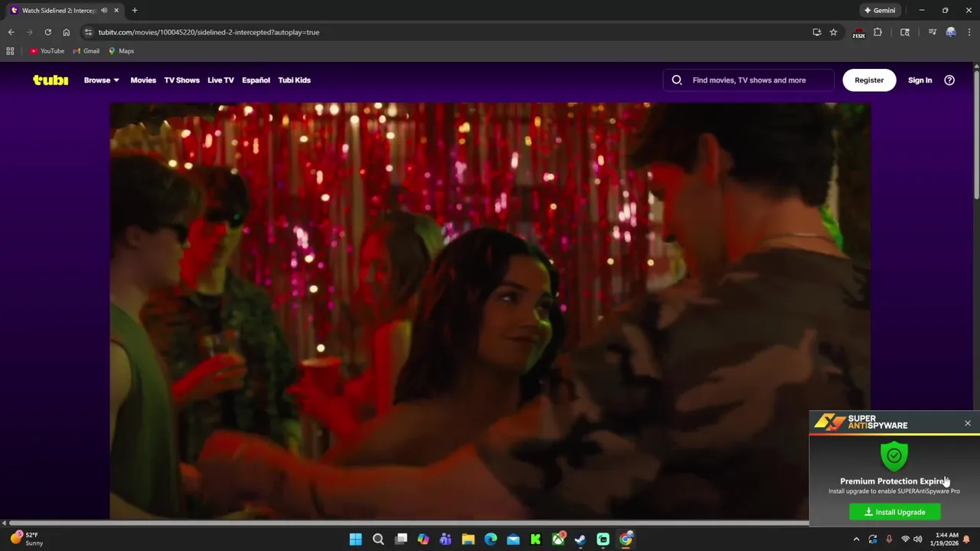This screenshot has width=980, height=551.
Task: Click the movie video player area
Action: click(x=490, y=310)
